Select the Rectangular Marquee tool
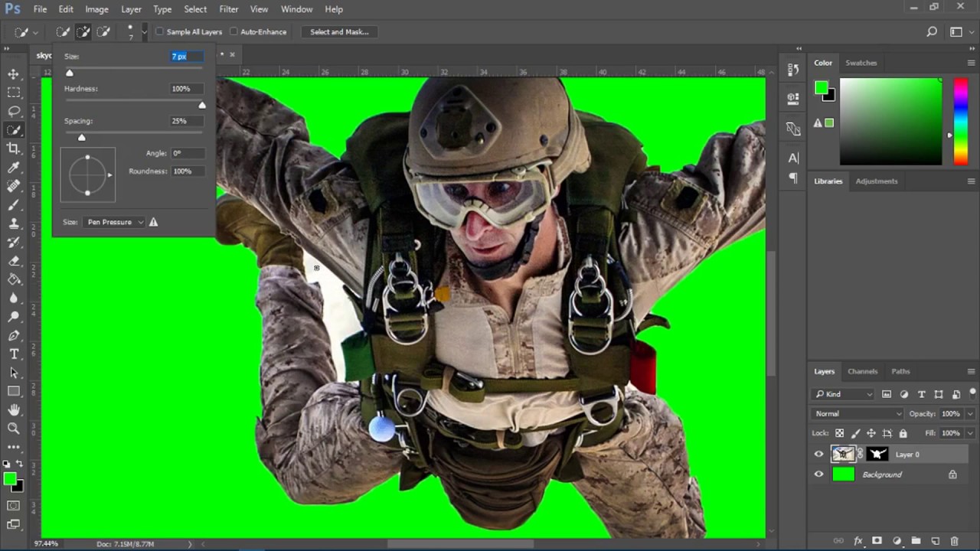Image resolution: width=980 pixels, height=551 pixels. coord(14,93)
